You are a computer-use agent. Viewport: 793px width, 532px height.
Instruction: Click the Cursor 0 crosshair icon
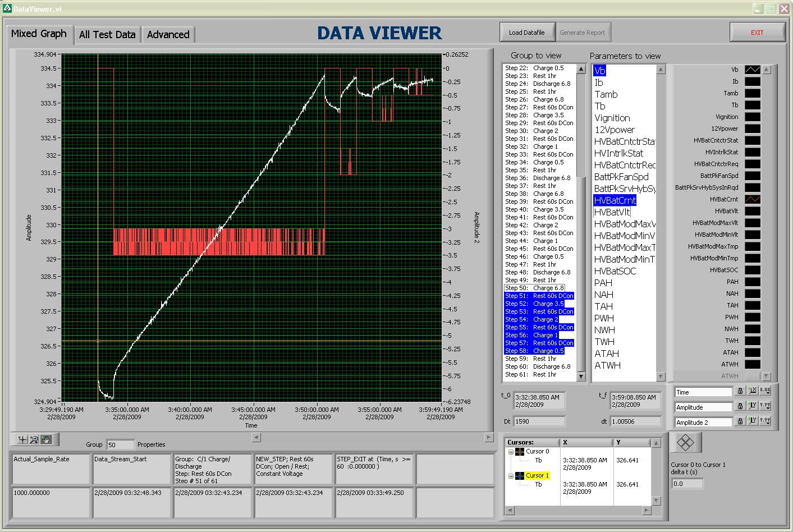520,451
